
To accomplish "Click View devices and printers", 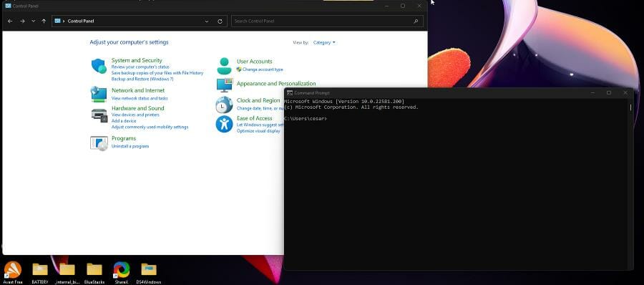I will [135, 115].
